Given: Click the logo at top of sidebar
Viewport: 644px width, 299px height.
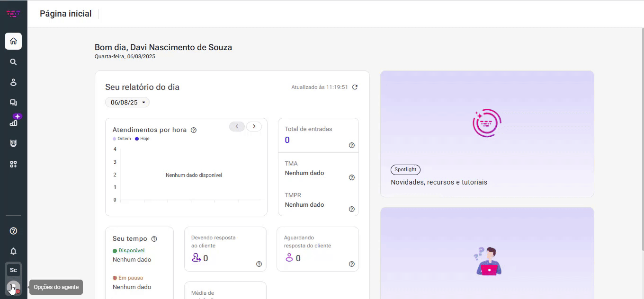Looking at the screenshot, I should click(x=13, y=14).
